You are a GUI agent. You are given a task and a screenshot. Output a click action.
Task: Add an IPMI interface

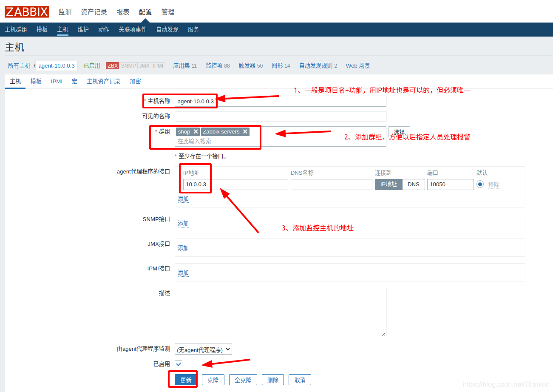click(183, 273)
